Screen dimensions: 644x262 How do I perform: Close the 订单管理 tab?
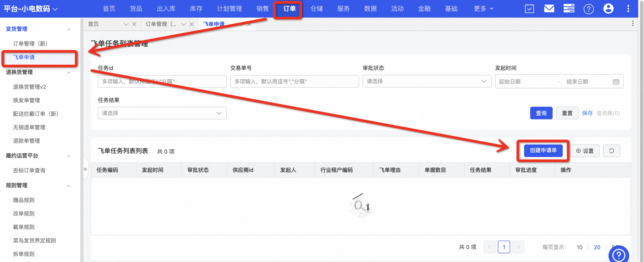(192, 24)
